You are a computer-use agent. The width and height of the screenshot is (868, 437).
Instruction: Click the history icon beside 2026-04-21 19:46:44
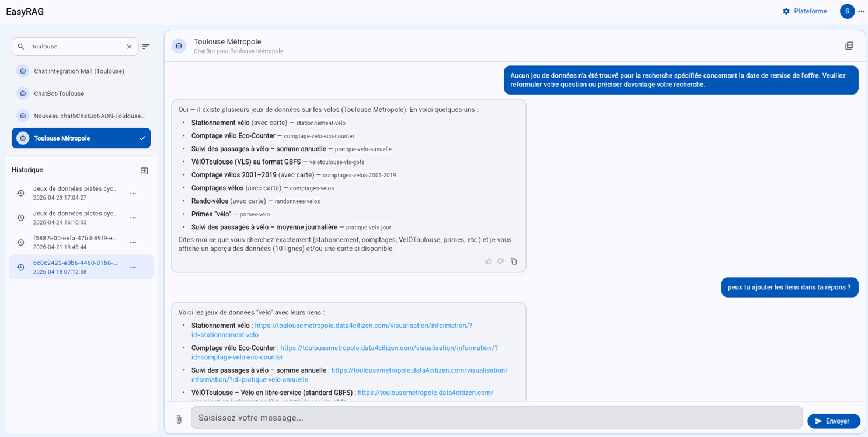tap(21, 242)
